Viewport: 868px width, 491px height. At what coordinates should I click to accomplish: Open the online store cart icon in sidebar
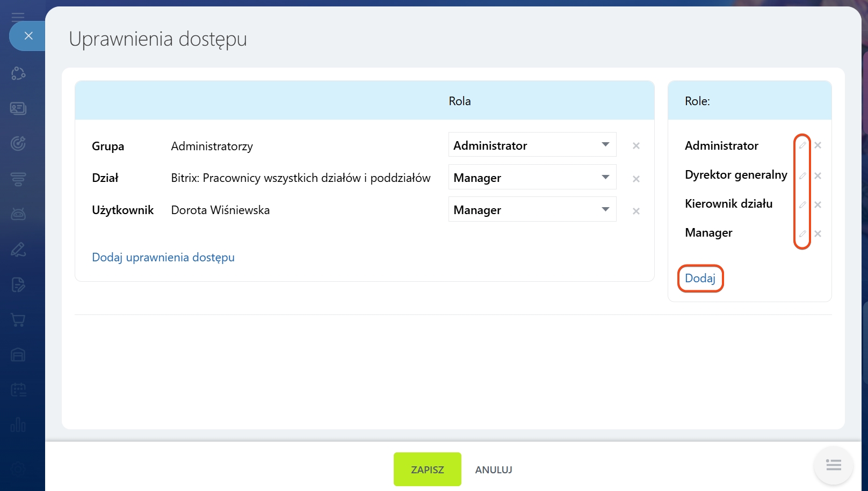(x=18, y=320)
